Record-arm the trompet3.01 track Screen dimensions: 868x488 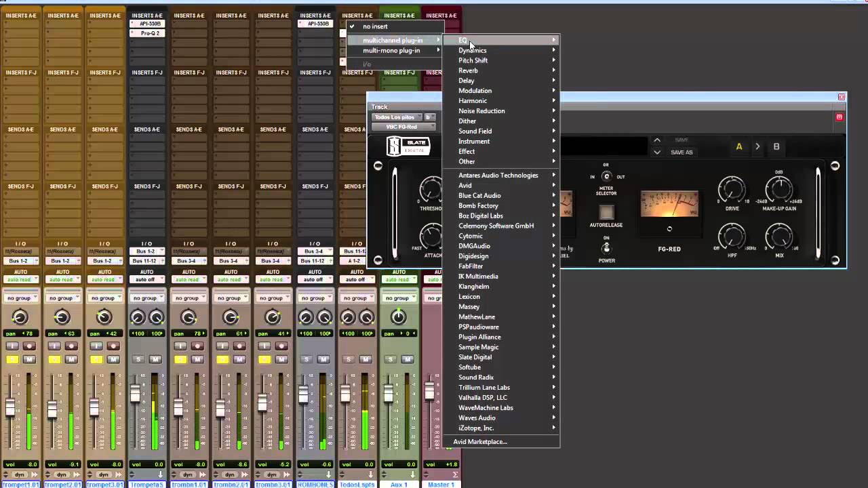pos(113,346)
